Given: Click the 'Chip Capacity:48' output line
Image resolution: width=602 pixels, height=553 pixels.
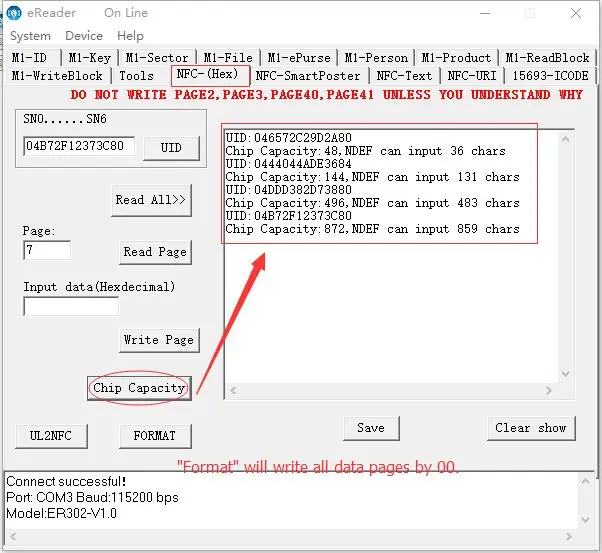Looking at the screenshot, I should [366, 151].
